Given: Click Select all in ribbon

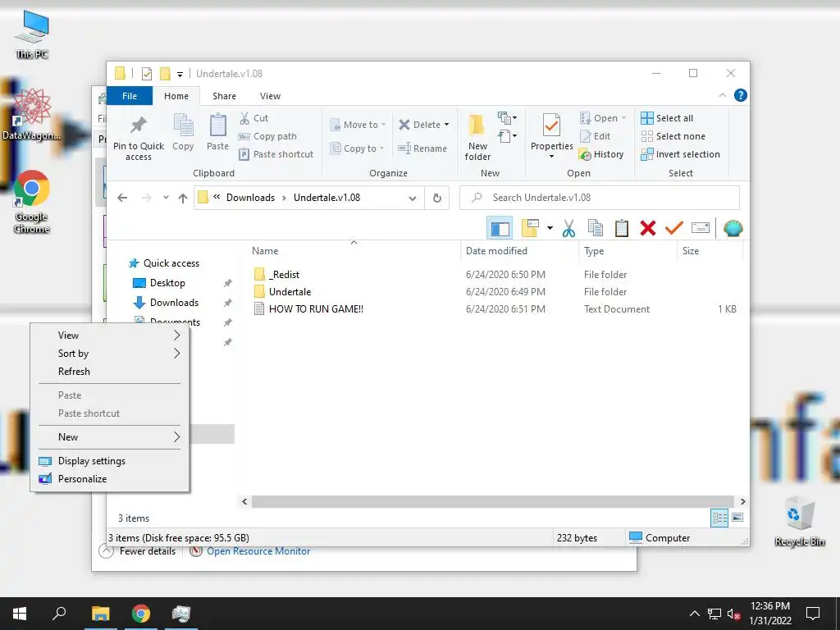Looking at the screenshot, I should coord(667,118).
